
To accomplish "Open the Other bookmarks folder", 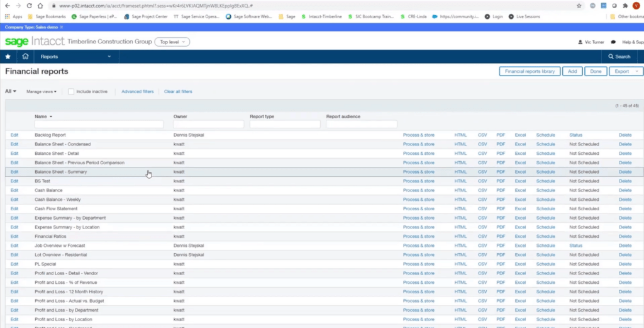I will 627,17.
